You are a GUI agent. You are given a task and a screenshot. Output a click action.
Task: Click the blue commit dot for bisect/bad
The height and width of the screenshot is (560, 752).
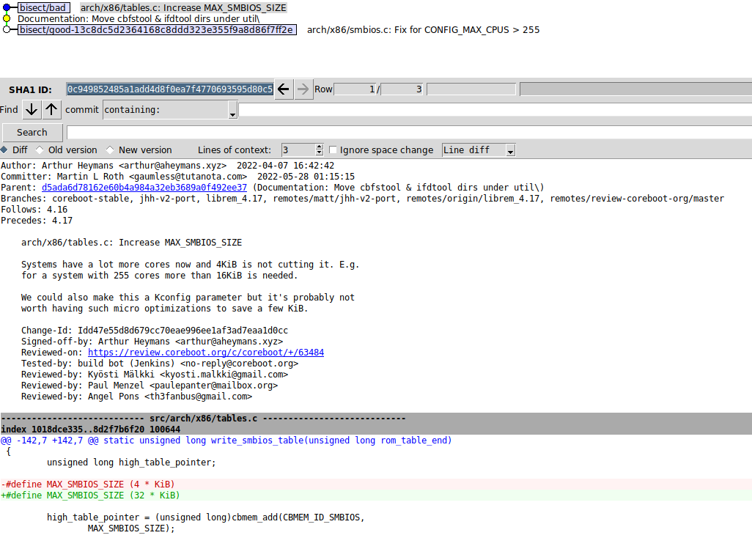[7, 7]
